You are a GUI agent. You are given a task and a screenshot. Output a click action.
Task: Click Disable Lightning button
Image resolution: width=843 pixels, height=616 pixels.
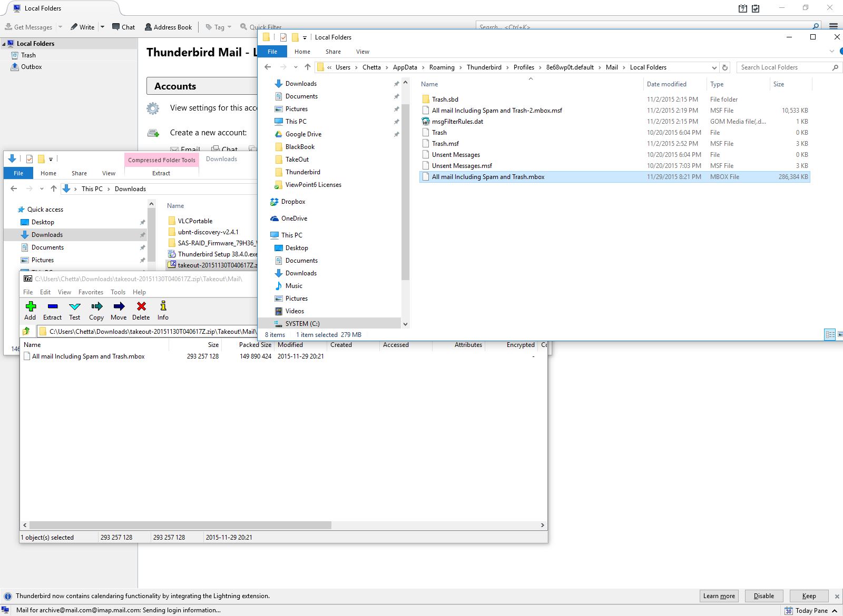tap(764, 596)
